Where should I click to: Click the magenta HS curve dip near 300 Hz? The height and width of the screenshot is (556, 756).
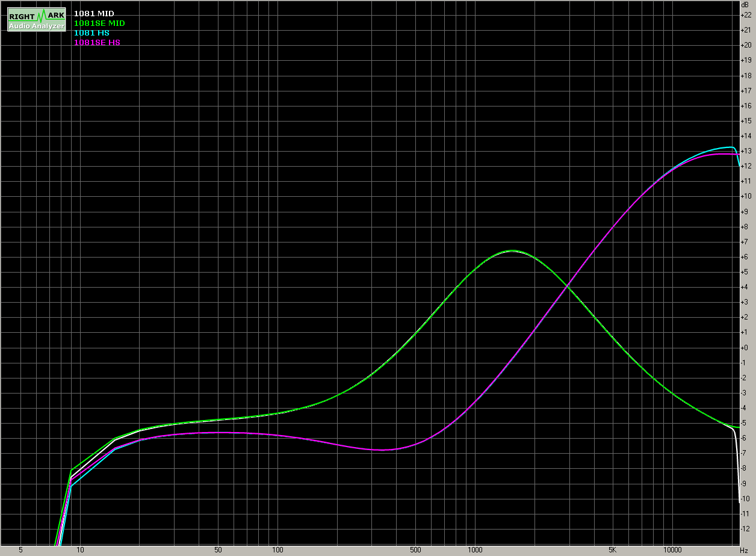[383, 449]
